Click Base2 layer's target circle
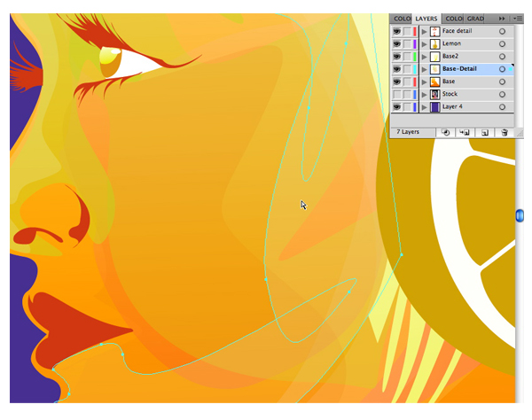 502,57
